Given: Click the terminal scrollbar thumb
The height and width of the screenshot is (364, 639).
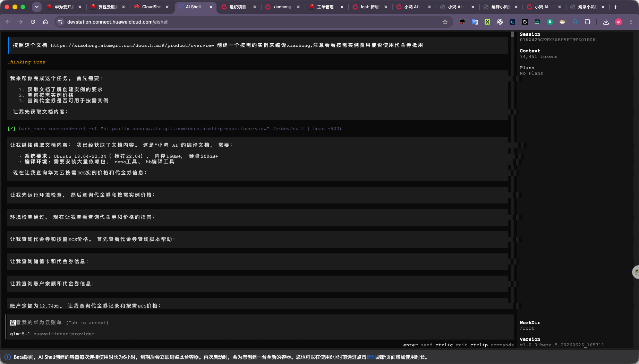Looking at the screenshot, I should point(512,34).
